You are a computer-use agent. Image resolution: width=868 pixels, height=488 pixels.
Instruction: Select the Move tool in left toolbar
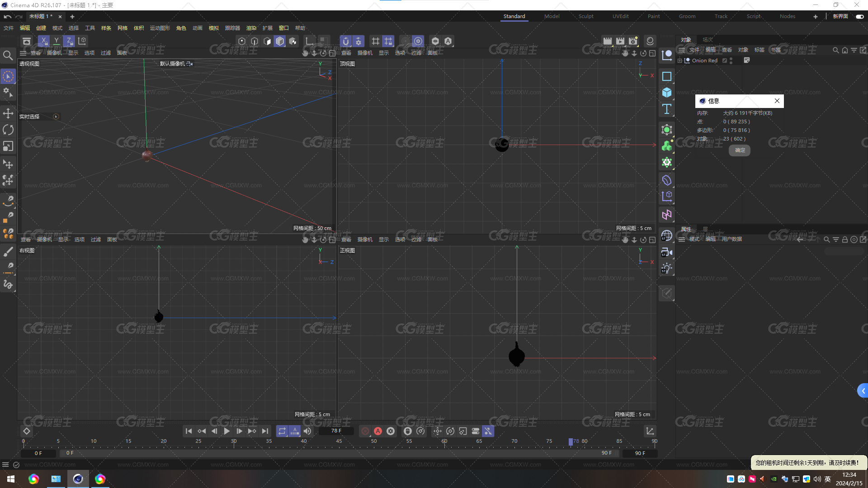(8, 113)
